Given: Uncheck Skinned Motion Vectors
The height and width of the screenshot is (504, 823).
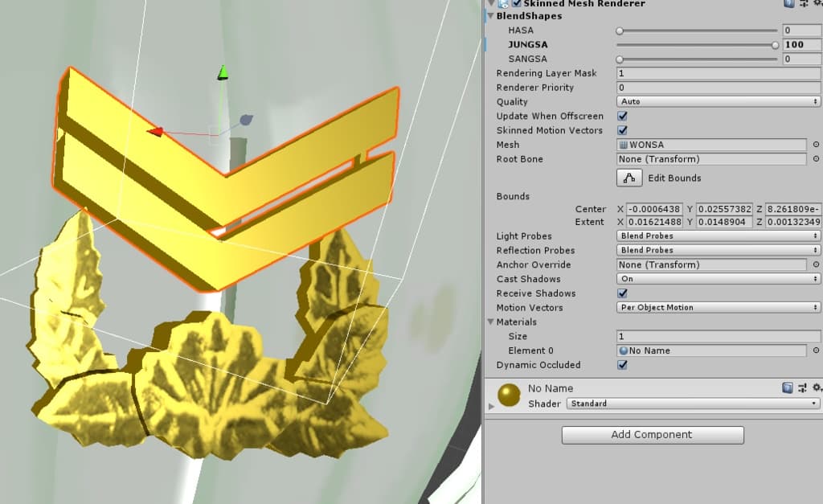Looking at the screenshot, I should pos(622,130).
